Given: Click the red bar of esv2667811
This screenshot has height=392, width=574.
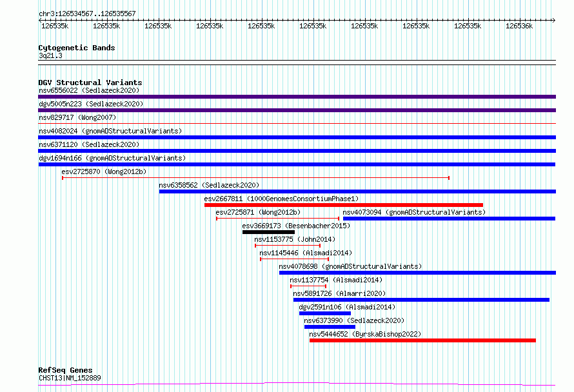Looking at the screenshot, I should pyautogui.click(x=344, y=205).
